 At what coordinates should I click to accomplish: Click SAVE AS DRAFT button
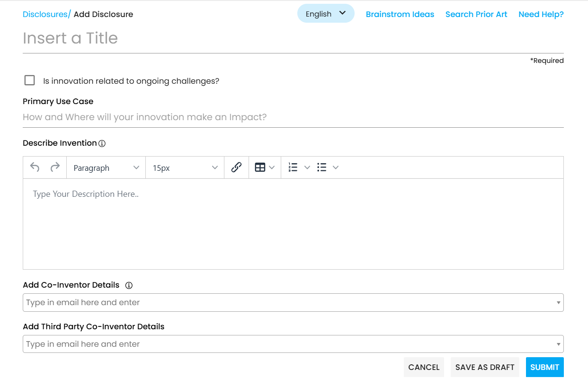pos(485,367)
